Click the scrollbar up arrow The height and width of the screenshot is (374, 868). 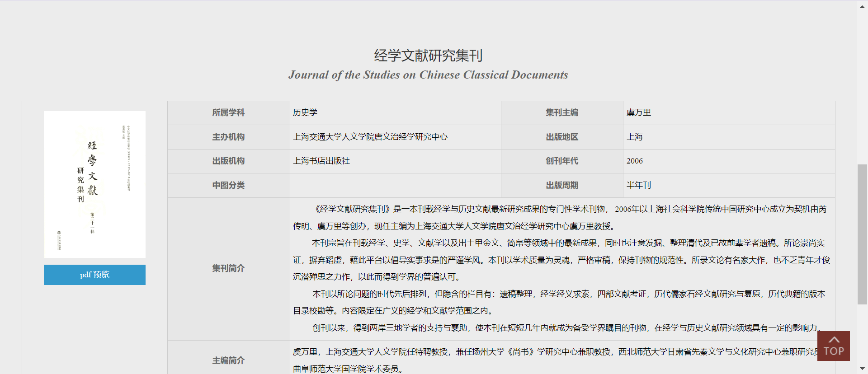(862, 6)
